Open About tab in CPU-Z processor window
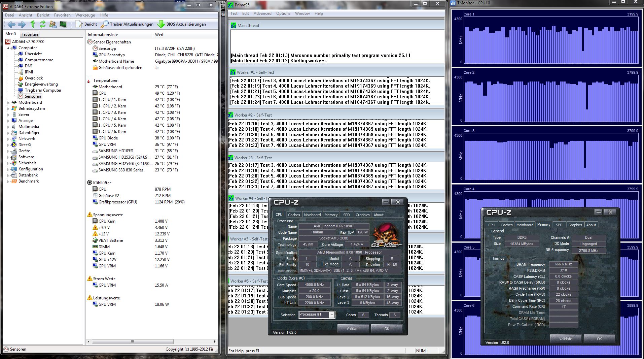The width and height of the screenshot is (644, 359). [x=379, y=215]
